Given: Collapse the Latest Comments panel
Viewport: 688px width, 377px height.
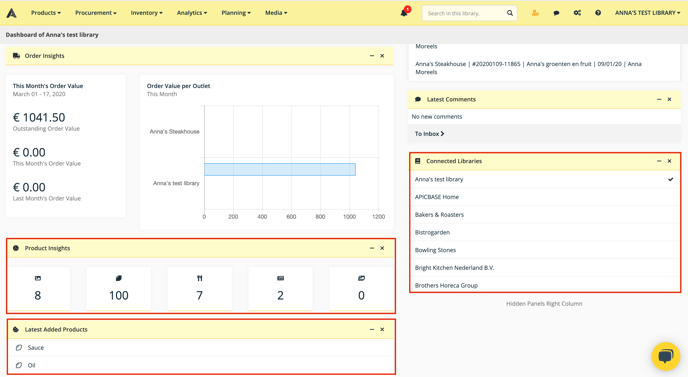Looking at the screenshot, I should pyautogui.click(x=659, y=99).
